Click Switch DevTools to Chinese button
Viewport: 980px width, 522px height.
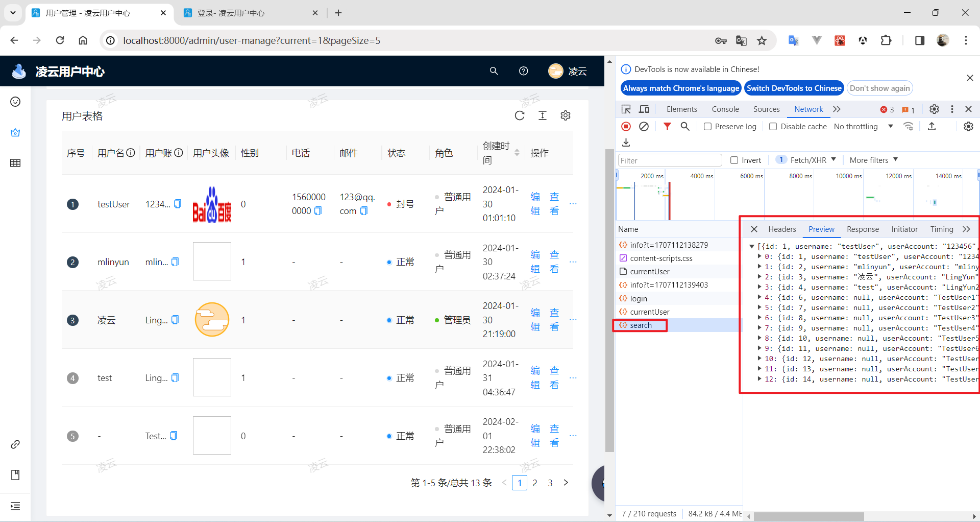tap(794, 88)
